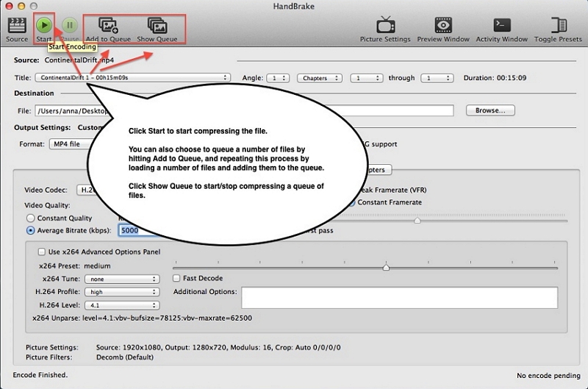Click the Additional Options text field
This screenshot has height=389, width=588.
(399, 297)
